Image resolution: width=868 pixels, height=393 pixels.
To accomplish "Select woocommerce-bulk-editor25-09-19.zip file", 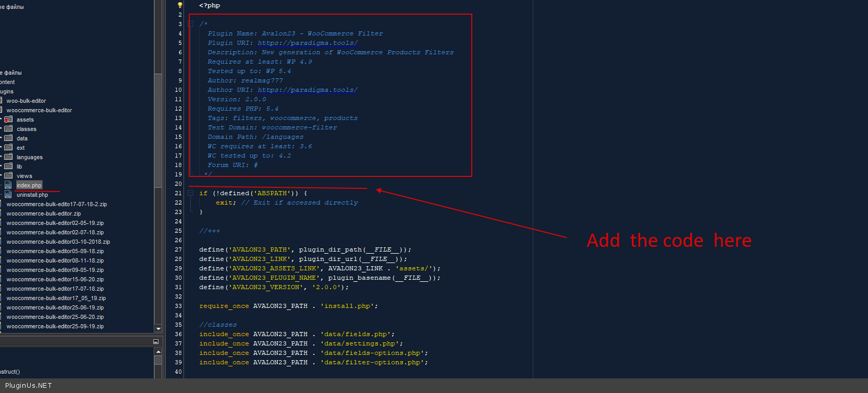I will click(x=55, y=326).
